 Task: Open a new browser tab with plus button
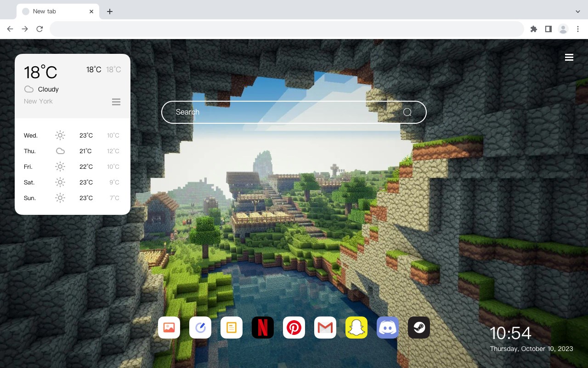[109, 11]
